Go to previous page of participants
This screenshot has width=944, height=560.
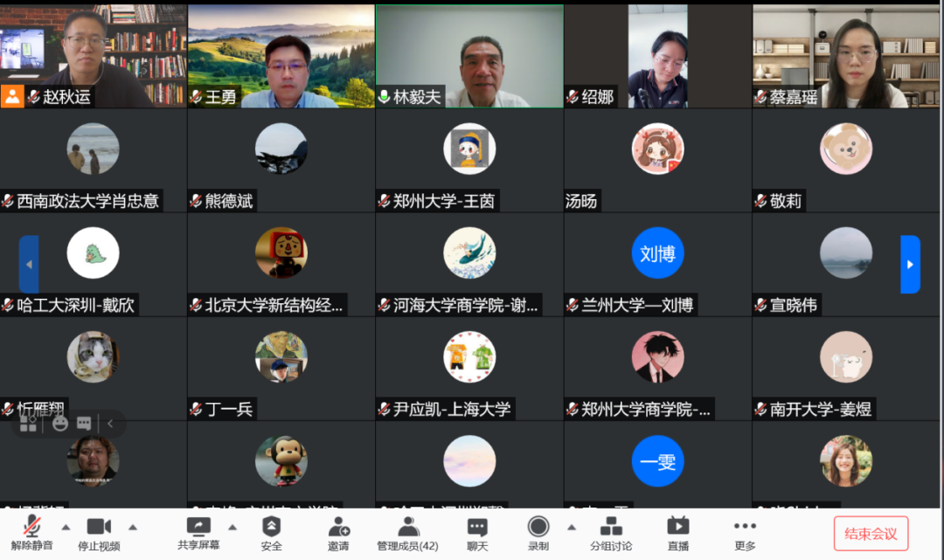pyautogui.click(x=29, y=264)
